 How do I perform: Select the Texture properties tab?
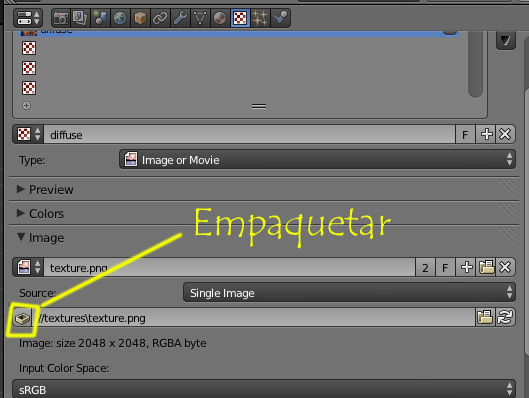[x=240, y=18]
